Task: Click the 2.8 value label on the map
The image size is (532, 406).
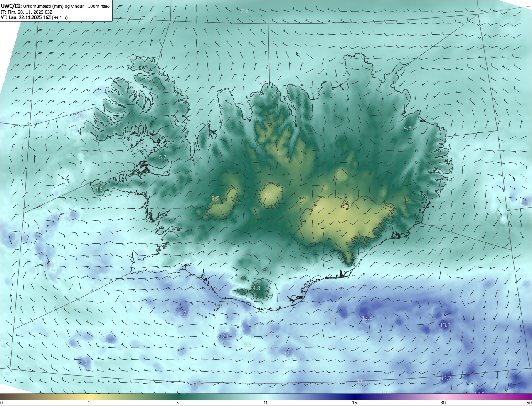Action: coord(216,198)
